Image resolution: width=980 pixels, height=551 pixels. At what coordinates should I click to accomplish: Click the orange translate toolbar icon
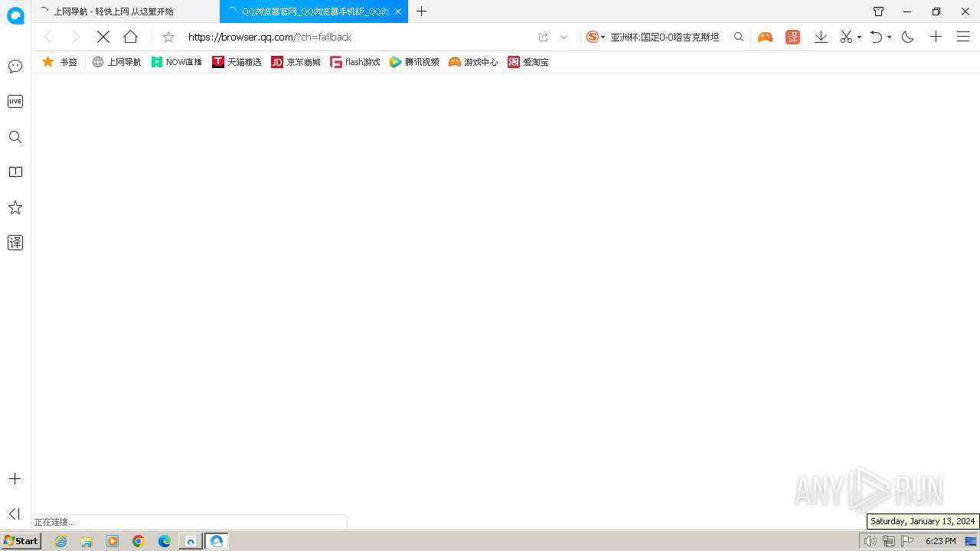point(793,37)
